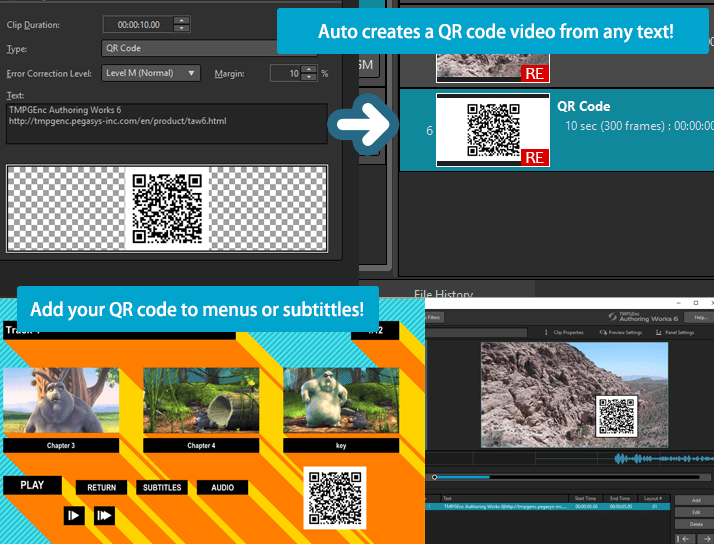Click the Margin percentage field
The width and height of the screenshot is (714, 544).
[x=286, y=73]
